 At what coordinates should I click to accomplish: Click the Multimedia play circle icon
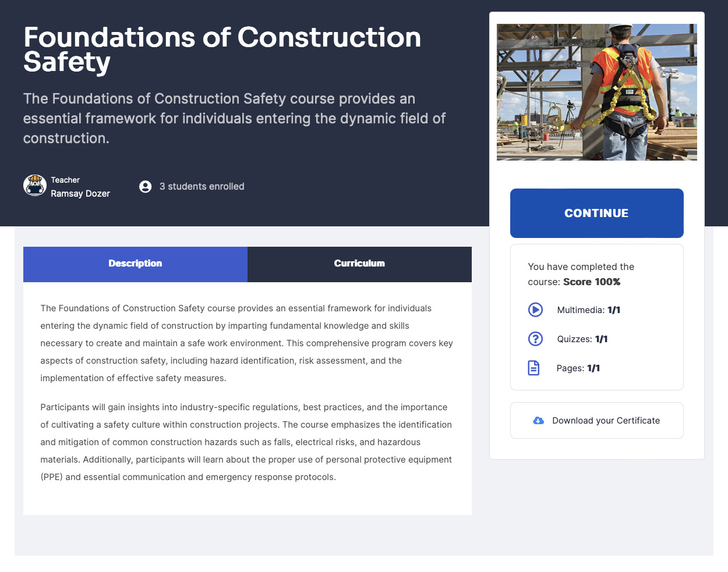(x=535, y=310)
